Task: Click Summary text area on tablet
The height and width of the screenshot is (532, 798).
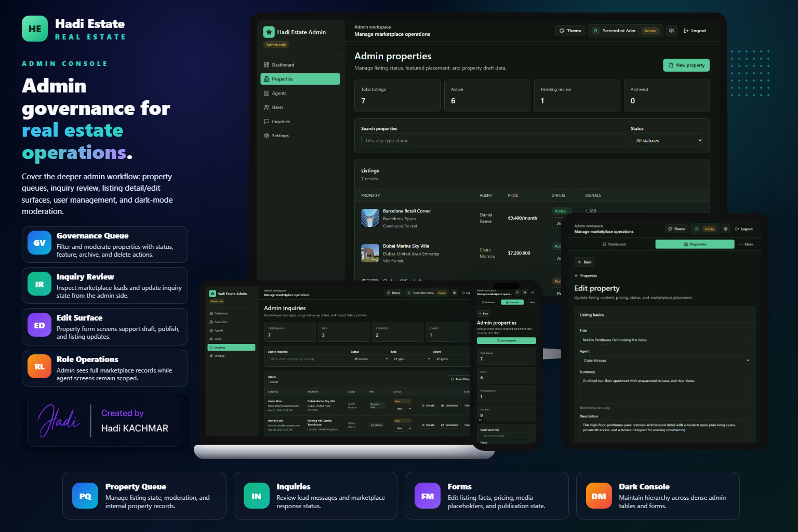Action: pos(665,390)
